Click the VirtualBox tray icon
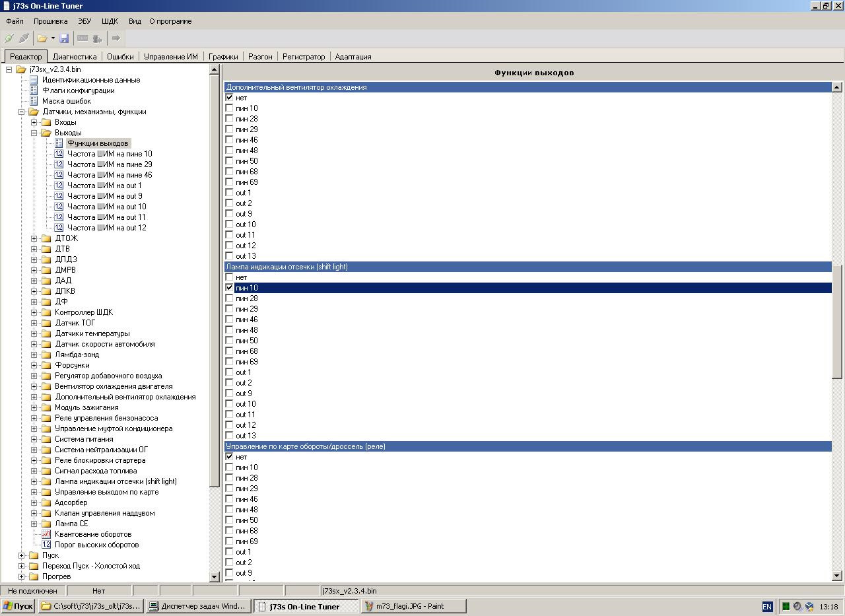The height and width of the screenshot is (616, 845). click(809, 607)
